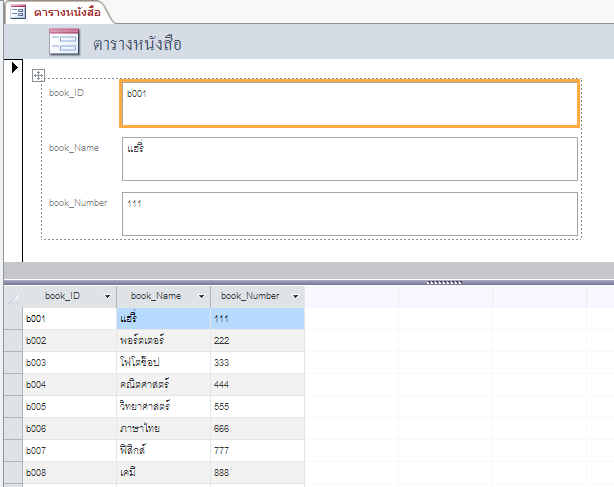Image resolution: width=614 pixels, height=487 pixels.
Task: Click the datasheet select-all corner box
Action: [12, 296]
